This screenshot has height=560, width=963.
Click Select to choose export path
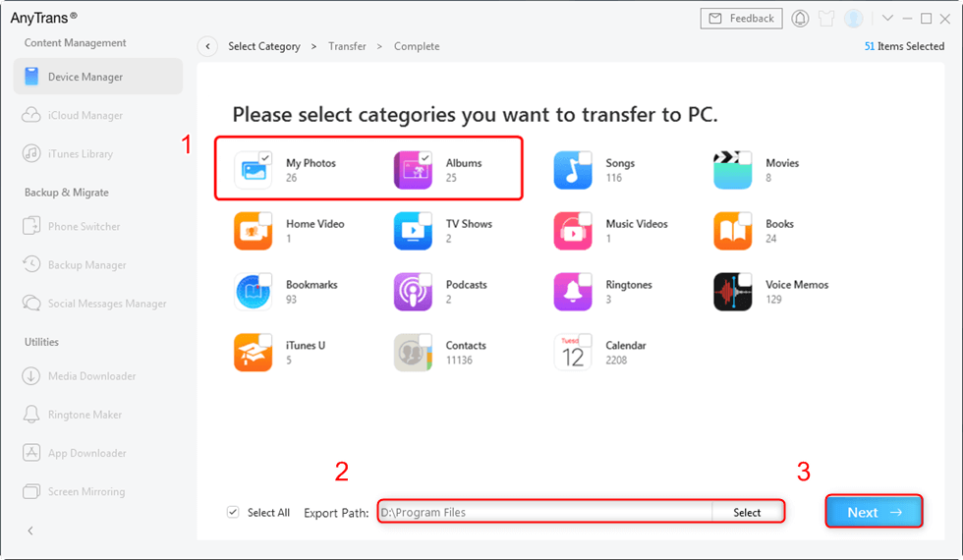pyautogui.click(x=747, y=512)
